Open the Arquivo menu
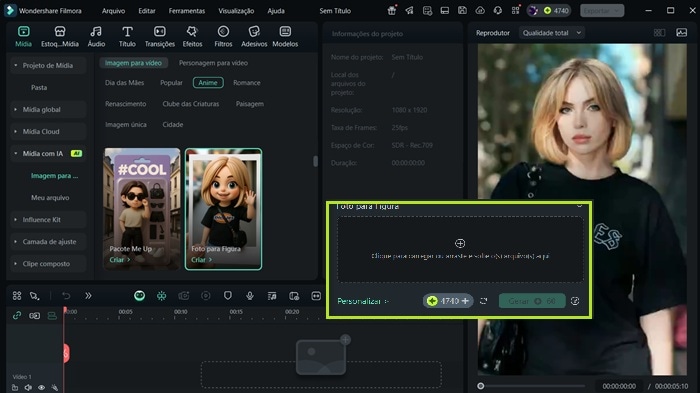The width and height of the screenshot is (700, 393). [x=113, y=11]
